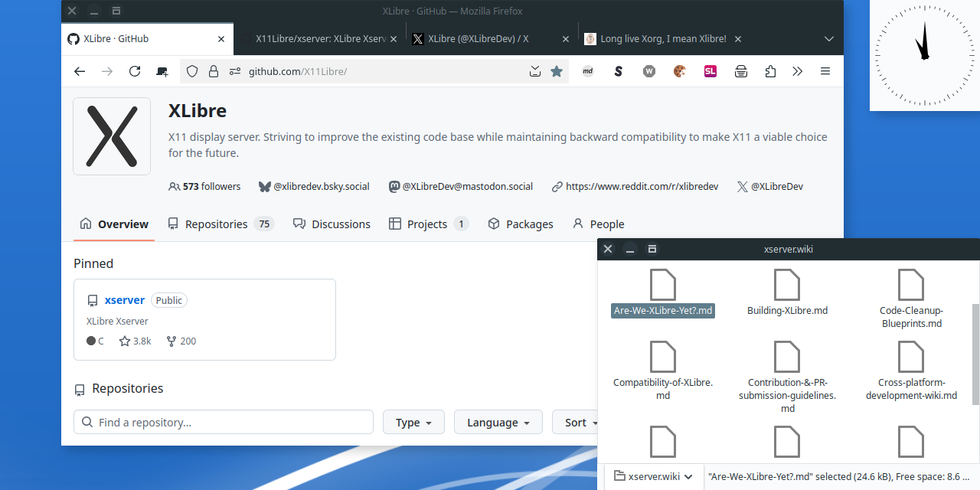Close the XLibre · GitHub tab
Screen dimensions: 980x490
[221, 39]
